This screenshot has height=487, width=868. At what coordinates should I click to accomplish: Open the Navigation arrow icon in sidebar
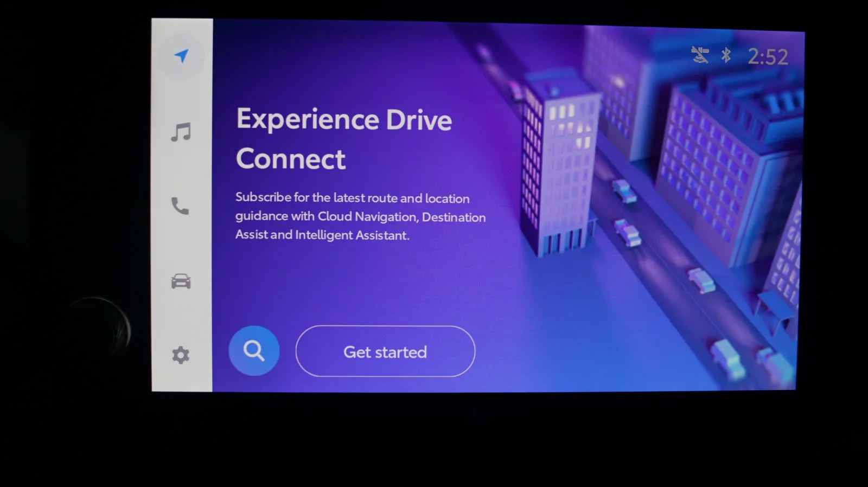tap(181, 56)
